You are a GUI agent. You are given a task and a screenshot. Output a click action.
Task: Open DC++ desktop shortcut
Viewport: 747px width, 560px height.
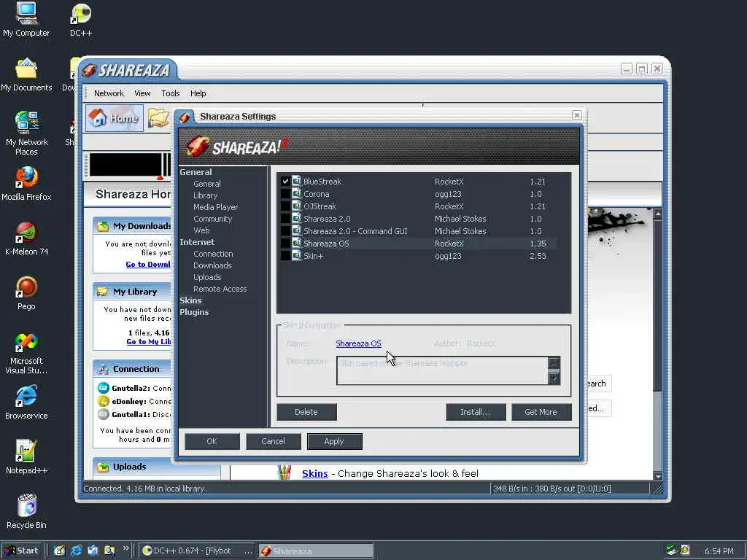[81, 20]
